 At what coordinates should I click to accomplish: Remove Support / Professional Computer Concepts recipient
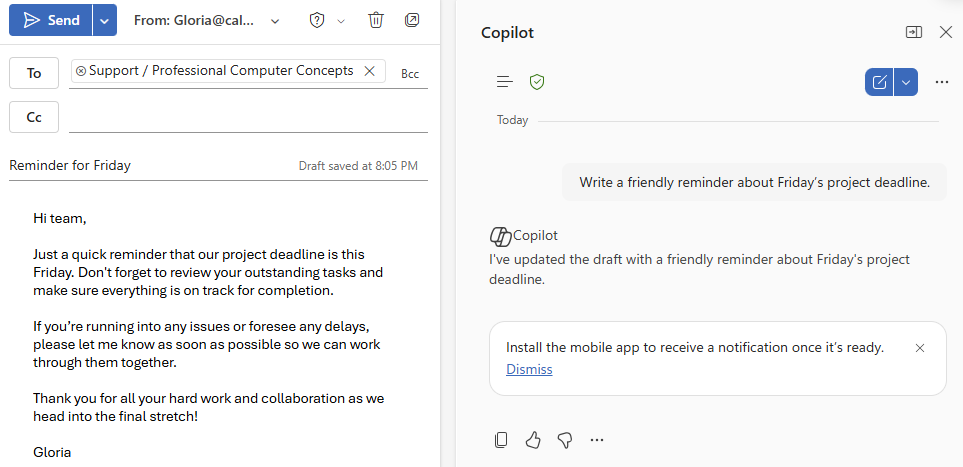pyautogui.click(x=370, y=71)
